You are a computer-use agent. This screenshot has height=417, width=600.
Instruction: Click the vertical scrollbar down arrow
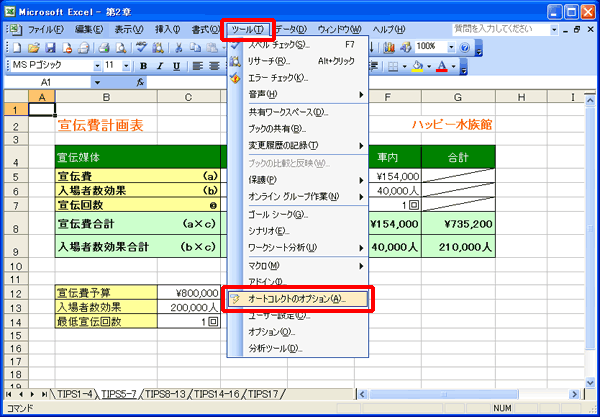point(590,382)
